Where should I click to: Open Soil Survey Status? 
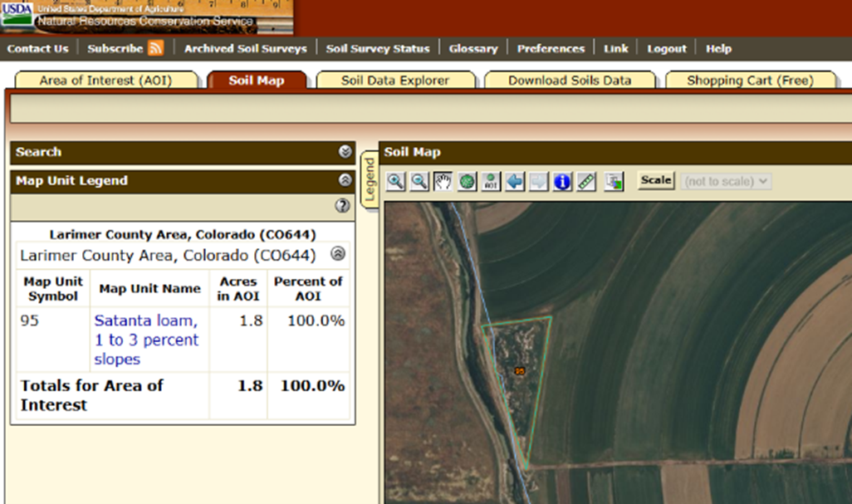[378, 49]
